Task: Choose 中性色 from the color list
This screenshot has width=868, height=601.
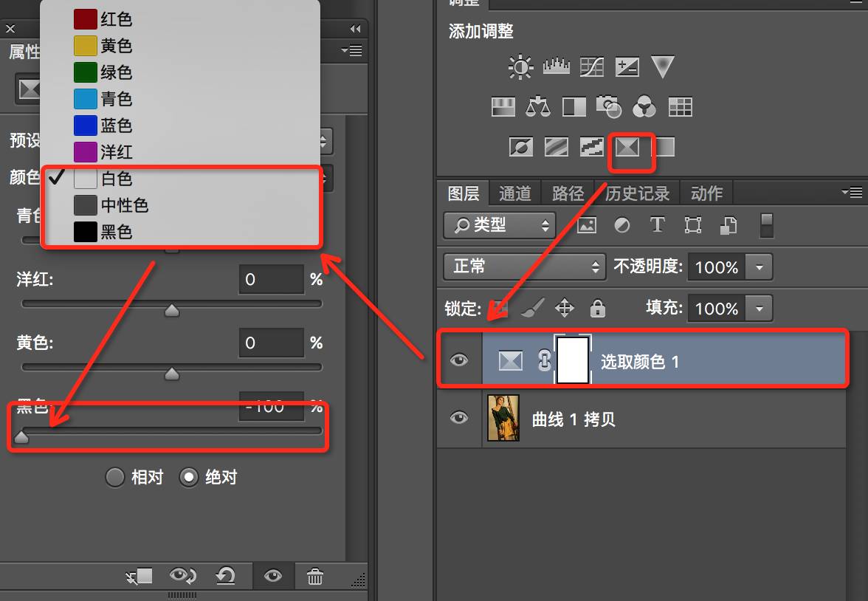Action: (181, 205)
